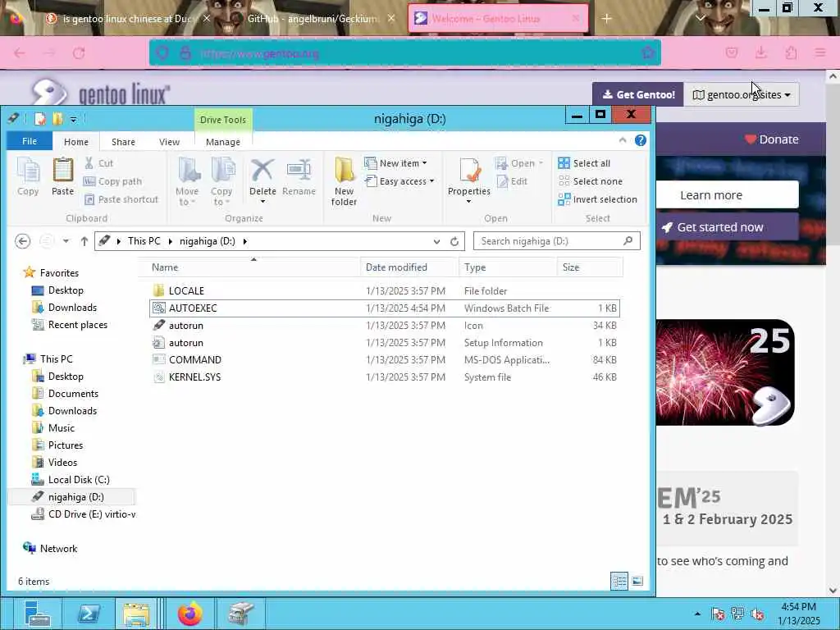Switch to details view icon in status bar
840x630 pixels.
[619, 581]
